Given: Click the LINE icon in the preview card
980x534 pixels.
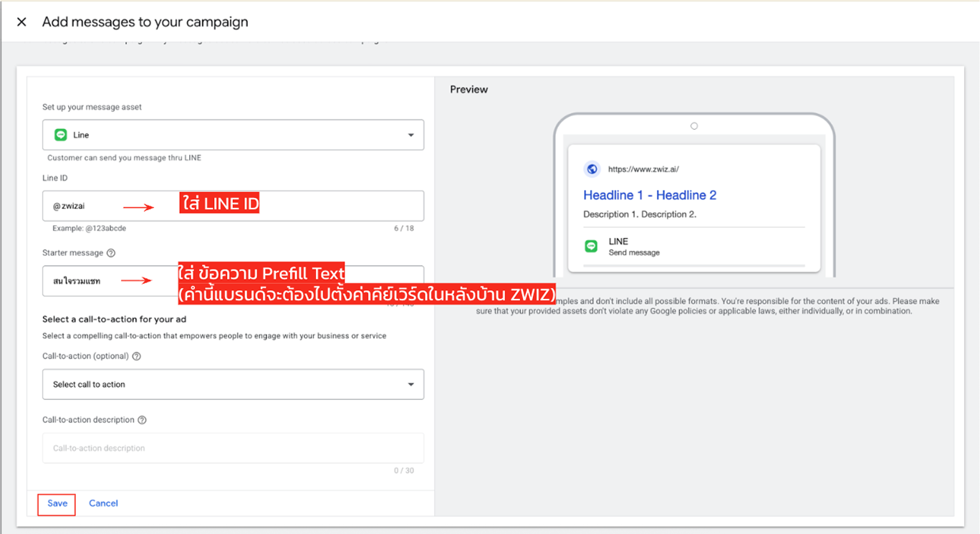Looking at the screenshot, I should pyautogui.click(x=591, y=247).
